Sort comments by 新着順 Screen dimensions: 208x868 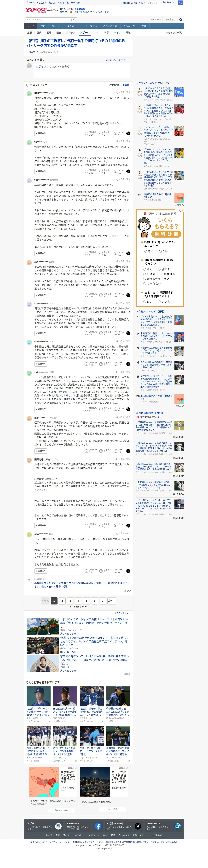click(x=126, y=85)
